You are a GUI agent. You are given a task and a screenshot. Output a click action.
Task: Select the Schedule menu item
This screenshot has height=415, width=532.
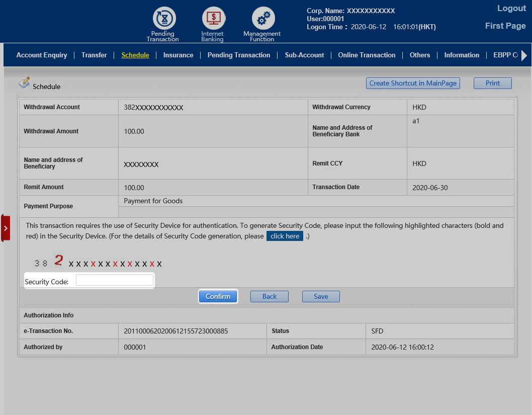pos(135,55)
